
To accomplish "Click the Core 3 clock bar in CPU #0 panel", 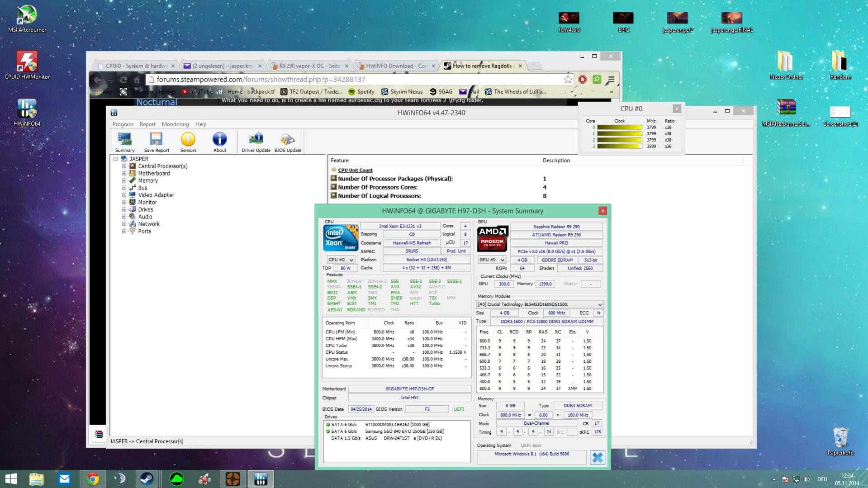I will click(619, 147).
